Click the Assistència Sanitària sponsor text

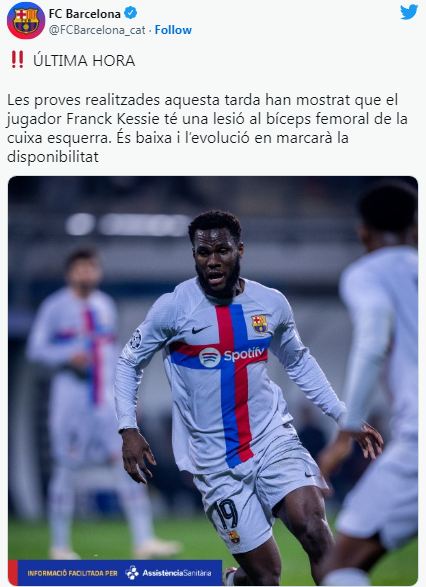click(177, 573)
